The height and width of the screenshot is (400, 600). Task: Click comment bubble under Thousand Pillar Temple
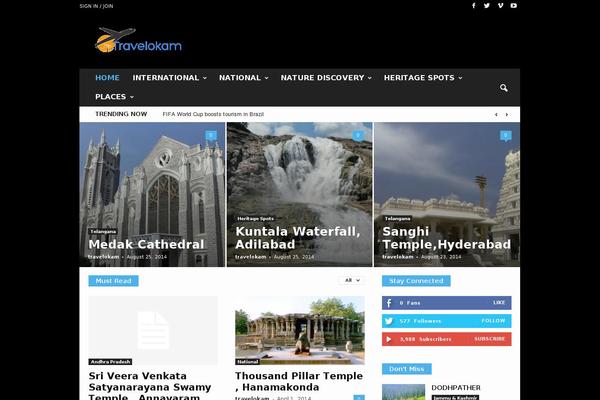point(359,398)
